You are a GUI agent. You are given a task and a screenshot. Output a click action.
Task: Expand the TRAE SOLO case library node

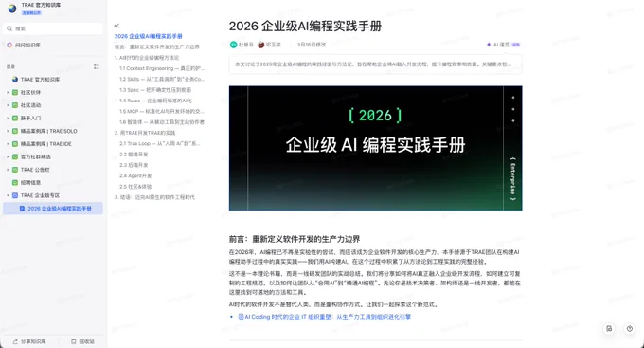[8, 131]
